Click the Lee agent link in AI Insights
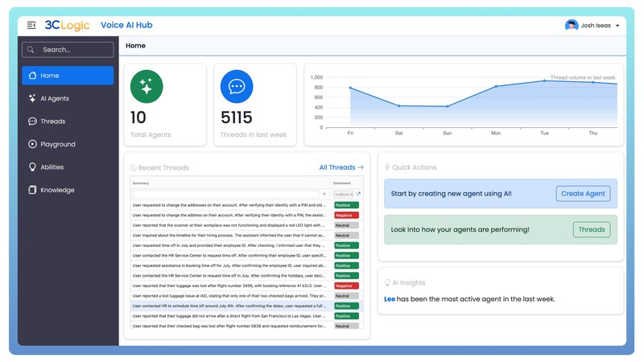 tap(390, 299)
